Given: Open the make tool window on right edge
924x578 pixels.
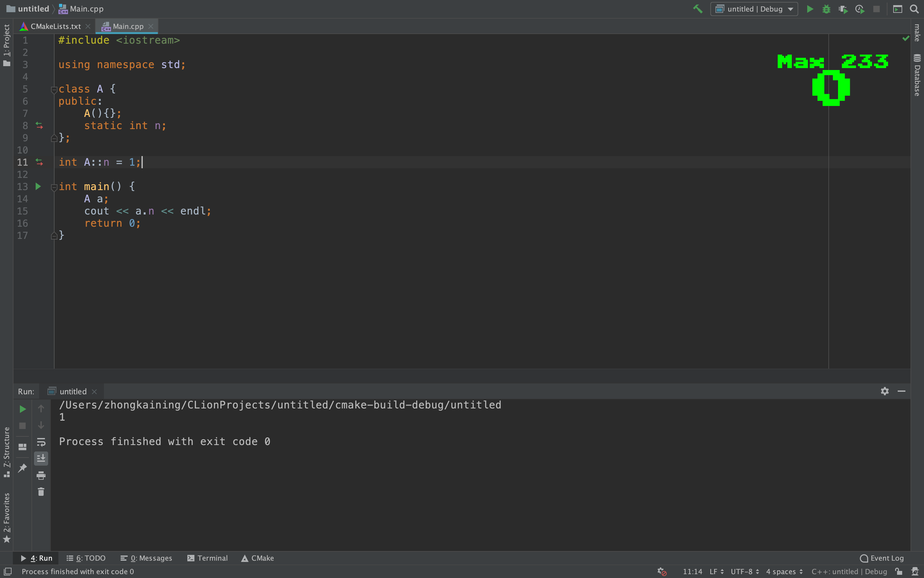Looking at the screenshot, I should [917, 33].
